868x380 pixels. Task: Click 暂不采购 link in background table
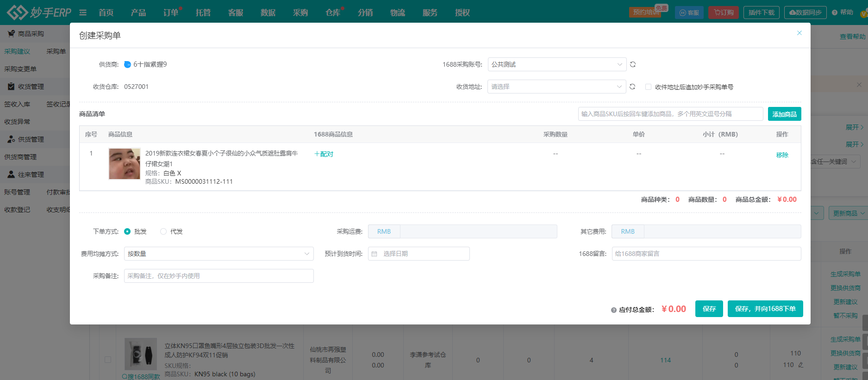coord(845,316)
